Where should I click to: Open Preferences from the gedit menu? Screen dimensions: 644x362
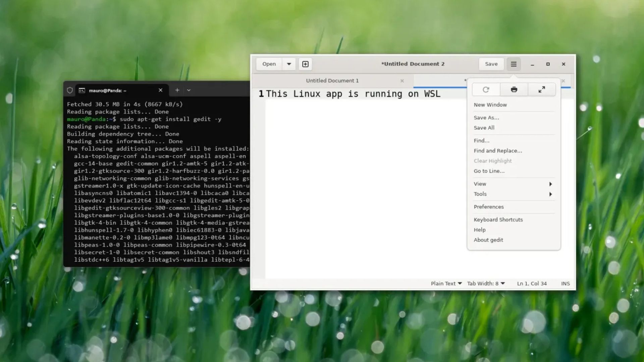[488, 206]
